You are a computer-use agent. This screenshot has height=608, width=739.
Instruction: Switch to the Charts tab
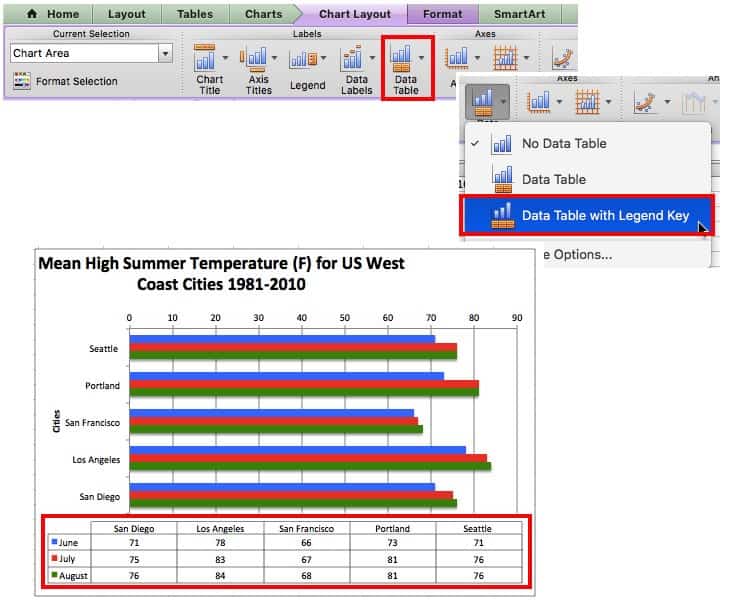coord(263,14)
